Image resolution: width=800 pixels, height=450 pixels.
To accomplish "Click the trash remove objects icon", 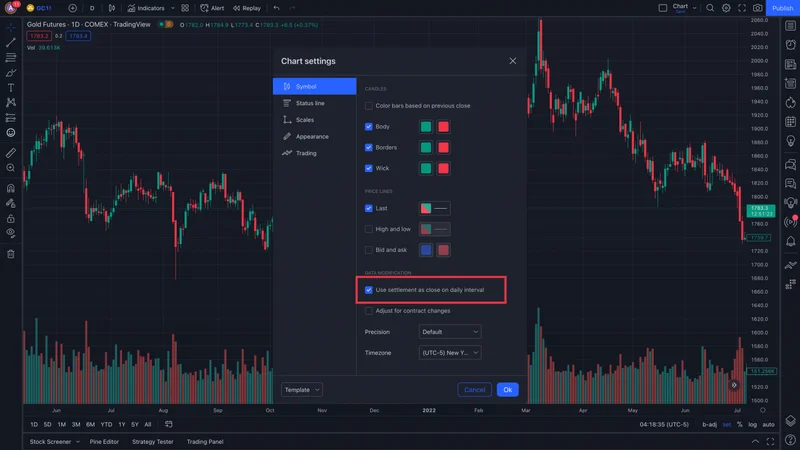I will coord(11,254).
